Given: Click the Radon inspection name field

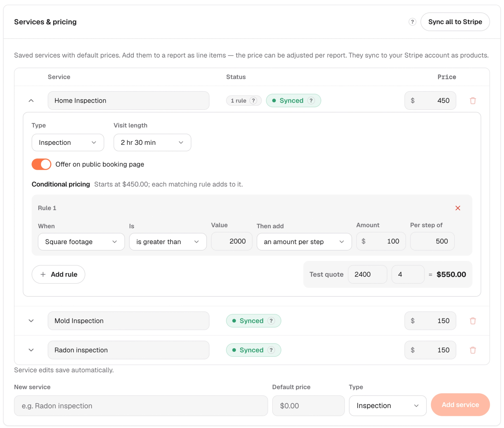Looking at the screenshot, I should click(x=128, y=350).
